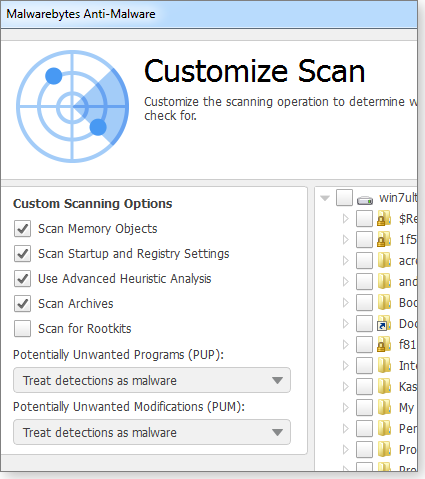
Task: Click the Scan for Rootkits label
Action: coord(85,329)
